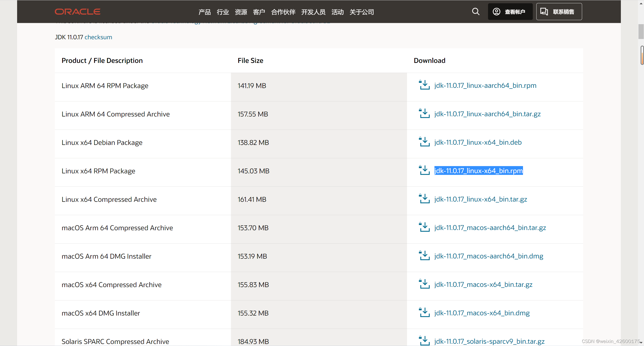Open 开发人员 menu
Viewport: 644px width, 346px height.
click(x=313, y=12)
